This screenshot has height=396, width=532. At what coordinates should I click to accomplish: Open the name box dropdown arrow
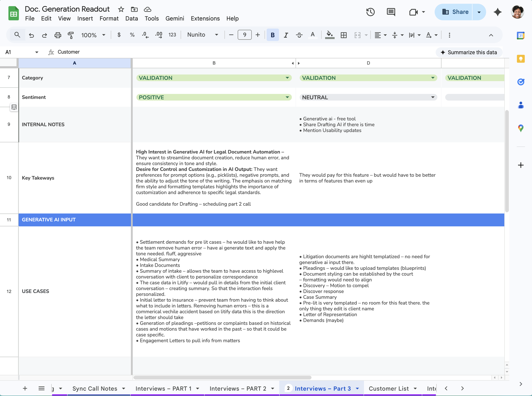click(x=37, y=52)
